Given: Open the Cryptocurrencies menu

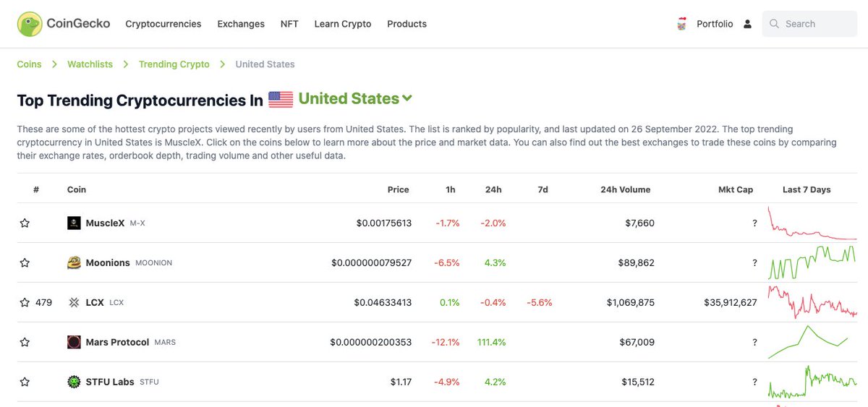Looking at the screenshot, I should (163, 24).
